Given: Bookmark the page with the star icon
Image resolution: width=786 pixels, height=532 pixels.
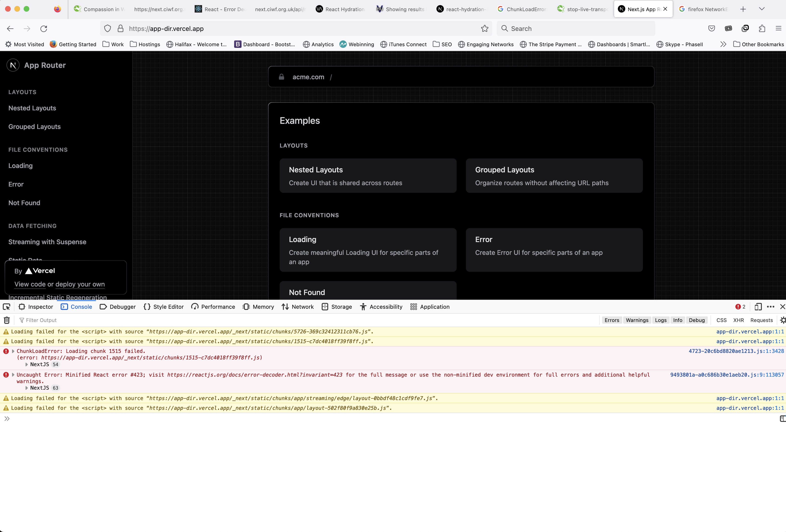Looking at the screenshot, I should coord(485,28).
